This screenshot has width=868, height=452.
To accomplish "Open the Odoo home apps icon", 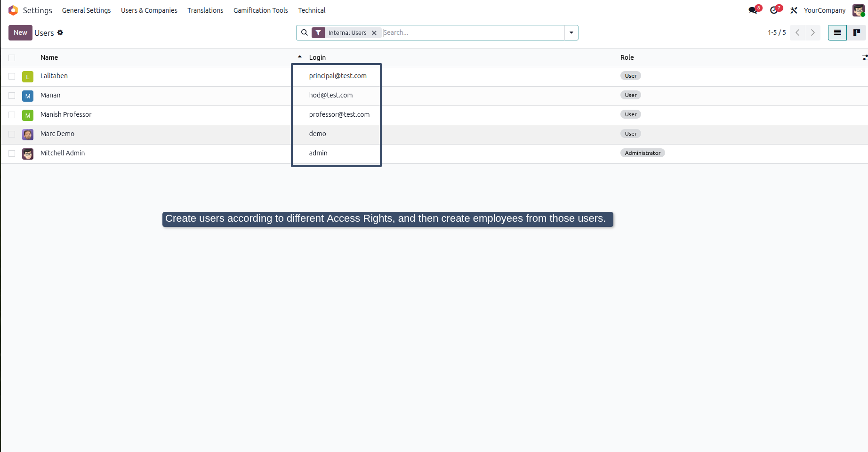I will [x=13, y=10].
